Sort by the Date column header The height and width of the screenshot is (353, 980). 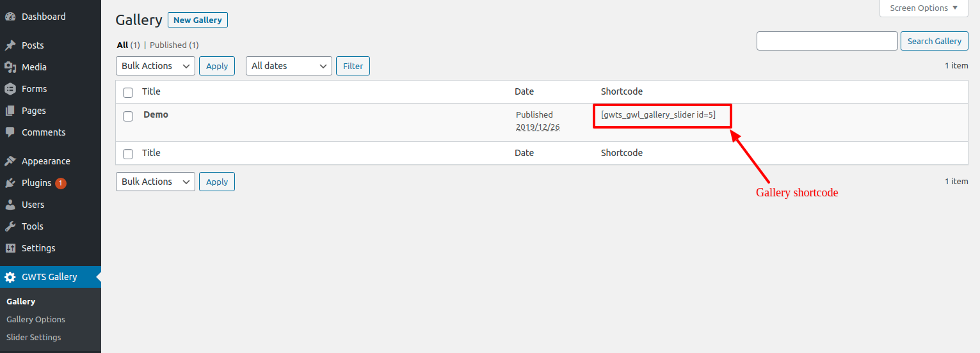[x=524, y=91]
